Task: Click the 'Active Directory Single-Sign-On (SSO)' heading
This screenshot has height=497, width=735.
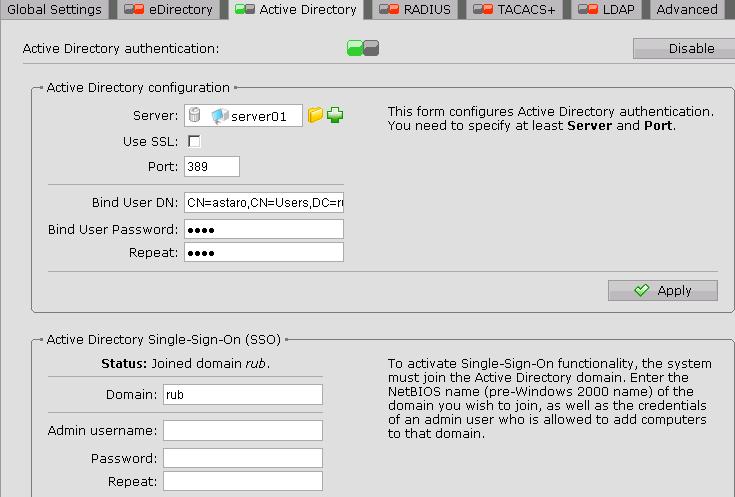Action: 164,339
